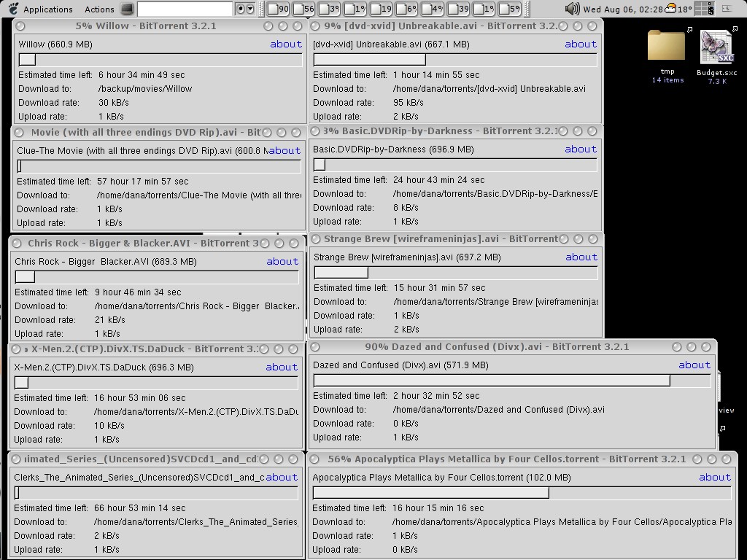This screenshot has width=747, height=560.
Task: Click "Strange Brew [wireframeninjas].avi (697.2 MB)" text
Action: point(407,257)
